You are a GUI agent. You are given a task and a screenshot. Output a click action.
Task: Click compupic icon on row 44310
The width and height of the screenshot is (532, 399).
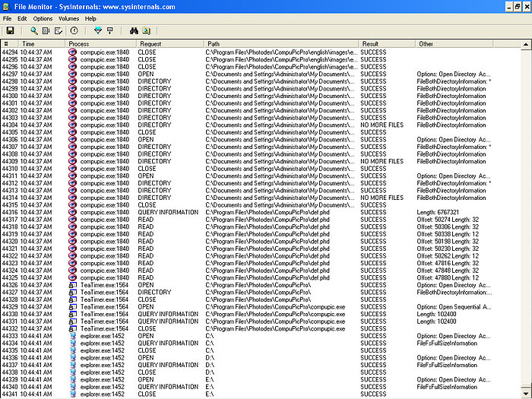pyautogui.click(x=73, y=169)
